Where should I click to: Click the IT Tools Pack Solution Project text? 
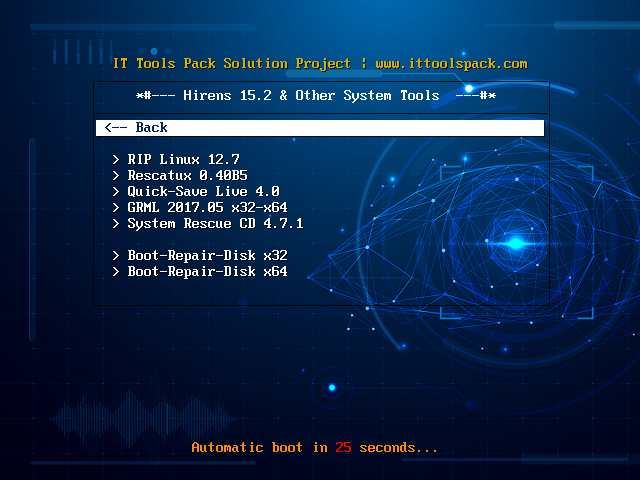pos(231,64)
